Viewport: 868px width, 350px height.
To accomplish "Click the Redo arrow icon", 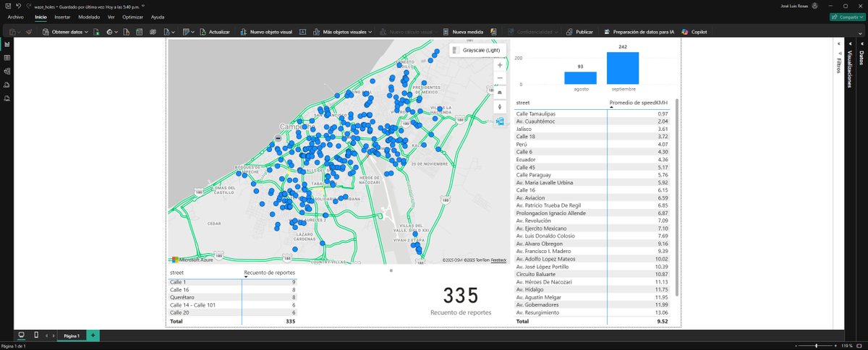I will pyautogui.click(x=27, y=5).
